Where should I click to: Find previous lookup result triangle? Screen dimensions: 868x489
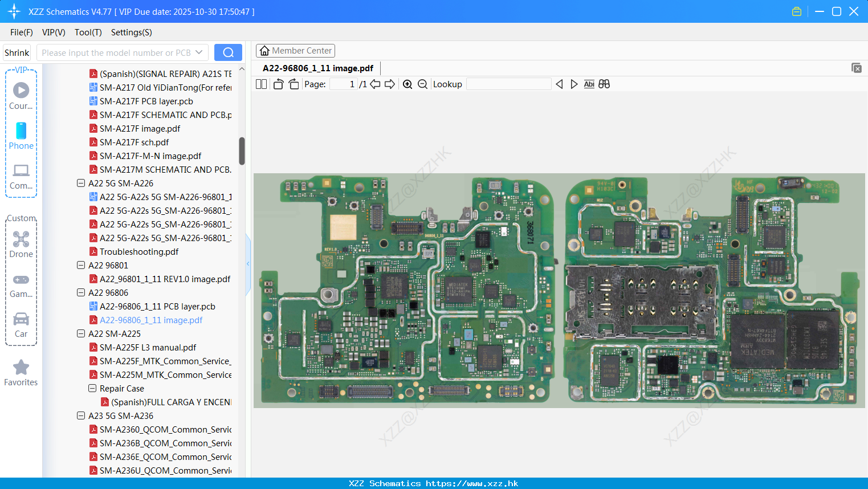[559, 84]
